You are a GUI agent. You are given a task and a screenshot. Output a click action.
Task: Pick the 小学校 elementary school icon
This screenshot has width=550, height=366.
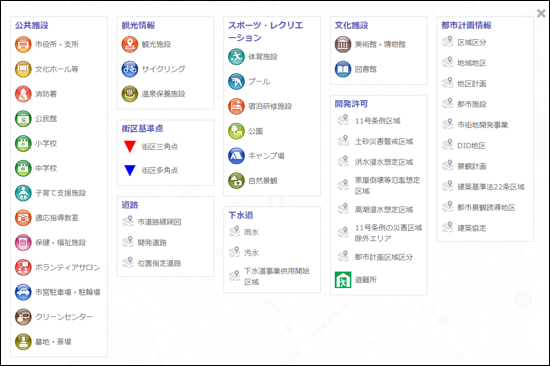click(23, 144)
